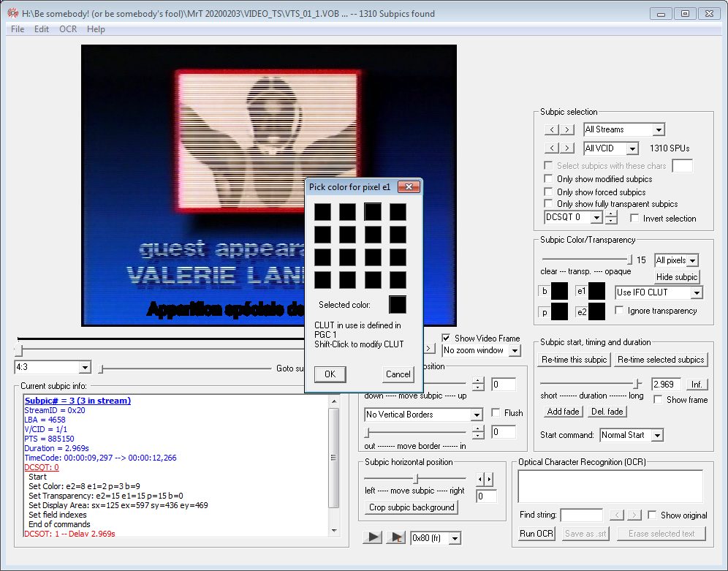
Task: Toggle Ignore transparency checkbox
Action: pyautogui.click(x=619, y=310)
